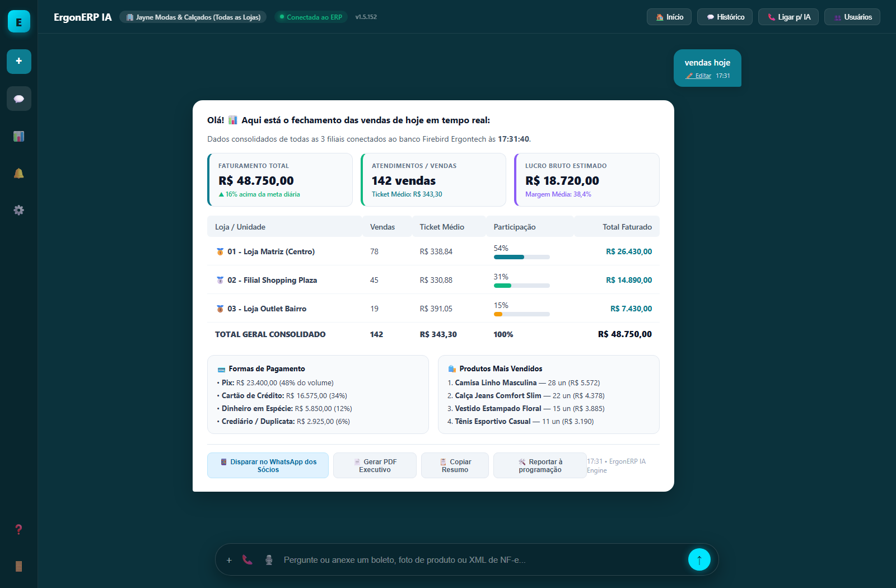The image size is (896, 588).
Task: Go to Início in top bar
Action: pos(669,17)
